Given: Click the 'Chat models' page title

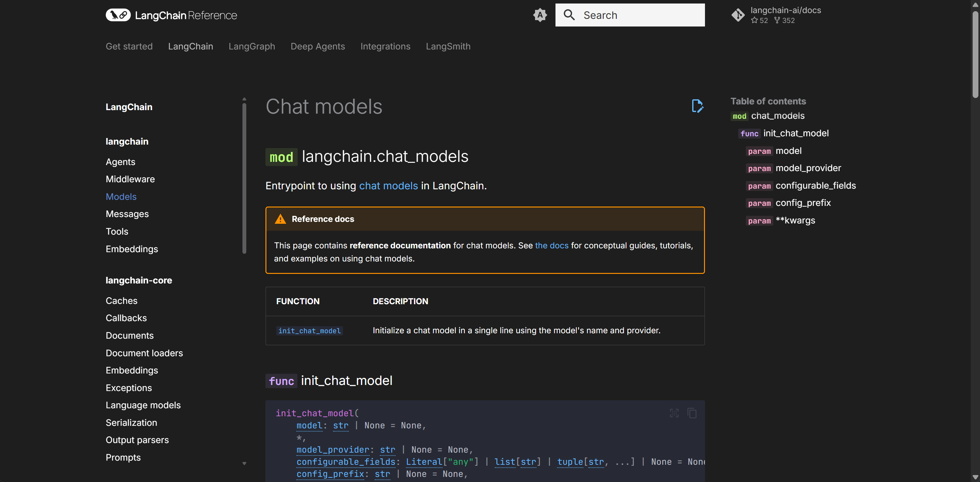Looking at the screenshot, I should tap(324, 106).
